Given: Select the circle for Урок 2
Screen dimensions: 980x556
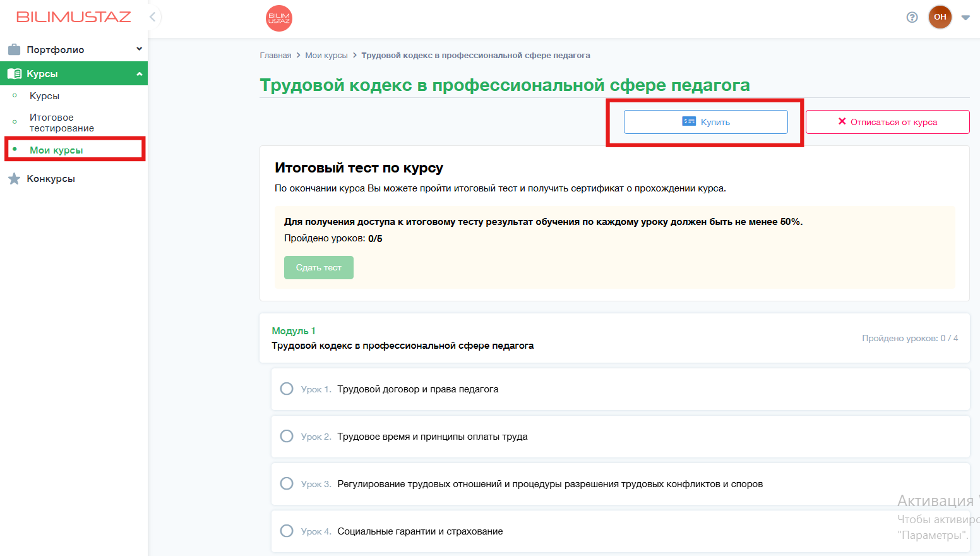Looking at the screenshot, I should [287, 436].
